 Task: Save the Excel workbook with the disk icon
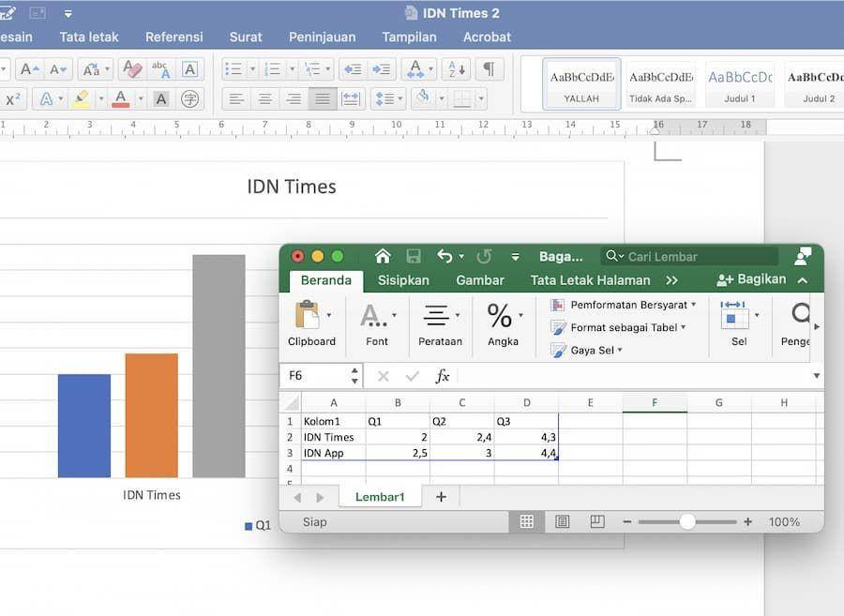[x=414, y=256]
